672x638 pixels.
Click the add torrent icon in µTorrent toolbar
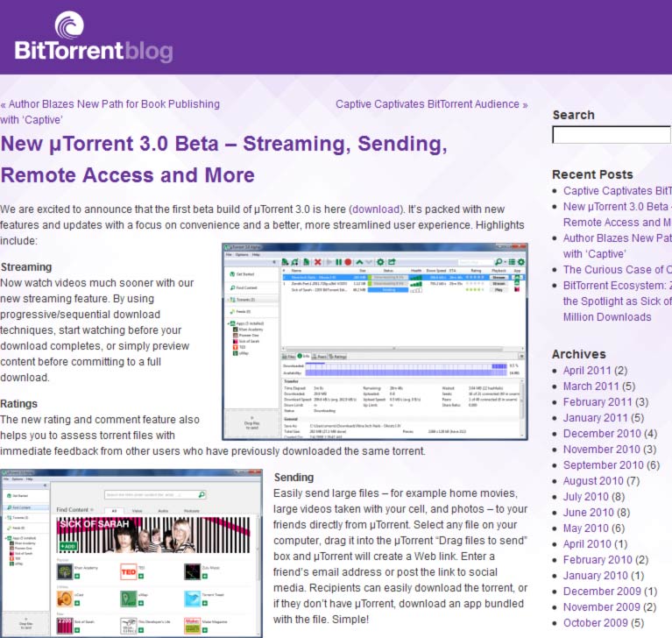[x=285, y=262]
